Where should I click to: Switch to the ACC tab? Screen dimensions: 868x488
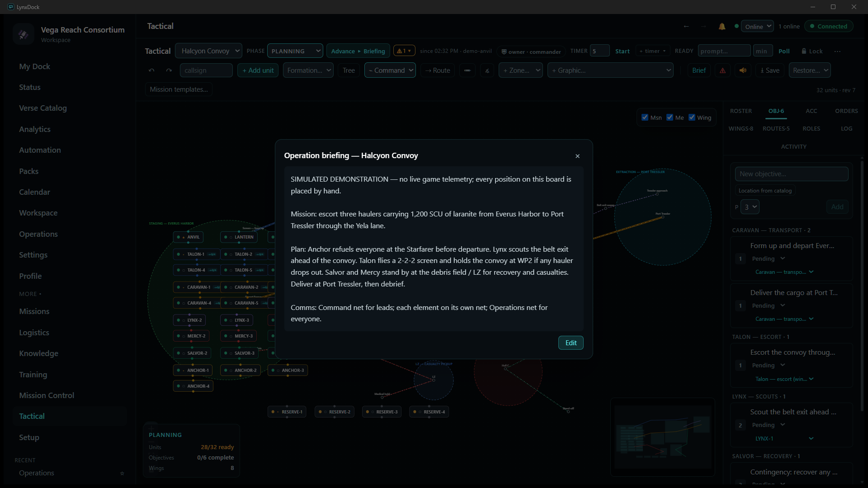click(x=811, y=111)
